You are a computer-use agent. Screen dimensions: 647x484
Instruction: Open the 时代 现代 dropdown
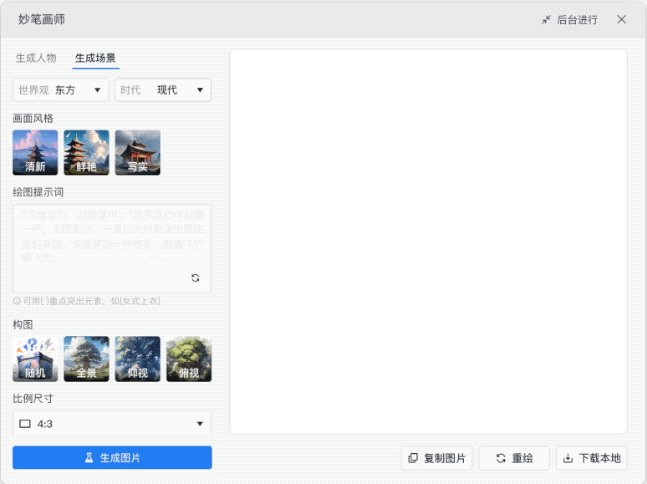163,90
